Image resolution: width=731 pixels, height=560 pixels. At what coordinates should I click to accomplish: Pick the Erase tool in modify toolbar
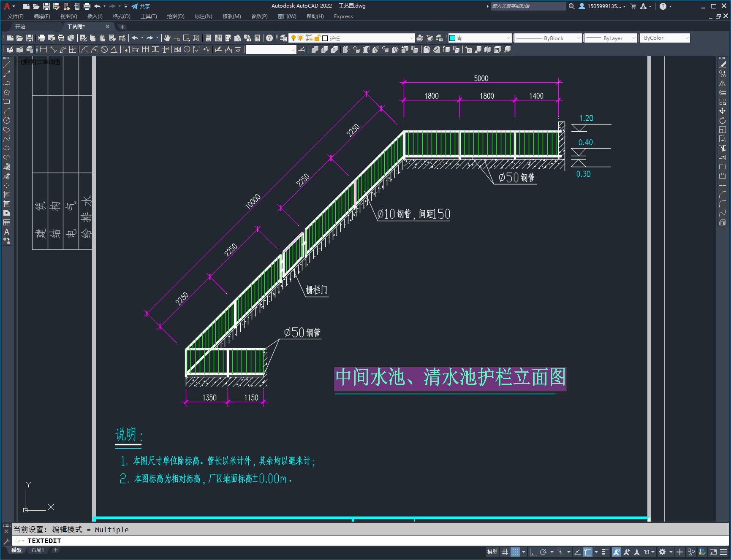pos(723,65)
